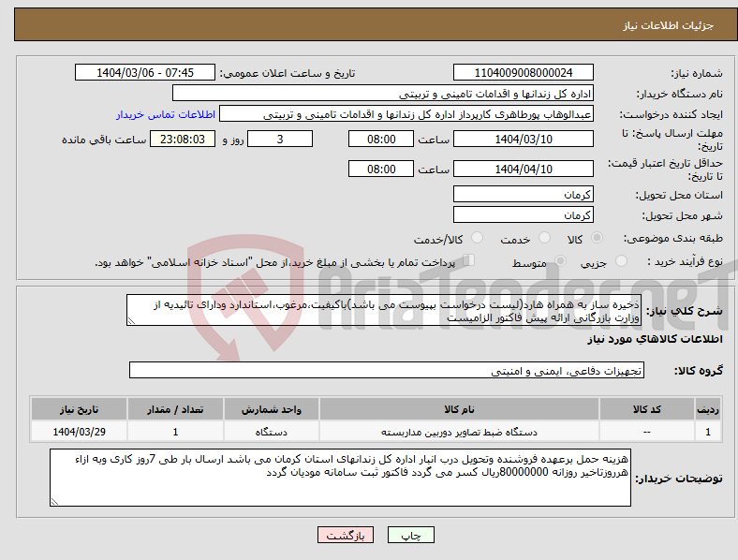Click the تاریخ نیاز column header
This screenshot has height=560, width=738.
coord(79,409)
